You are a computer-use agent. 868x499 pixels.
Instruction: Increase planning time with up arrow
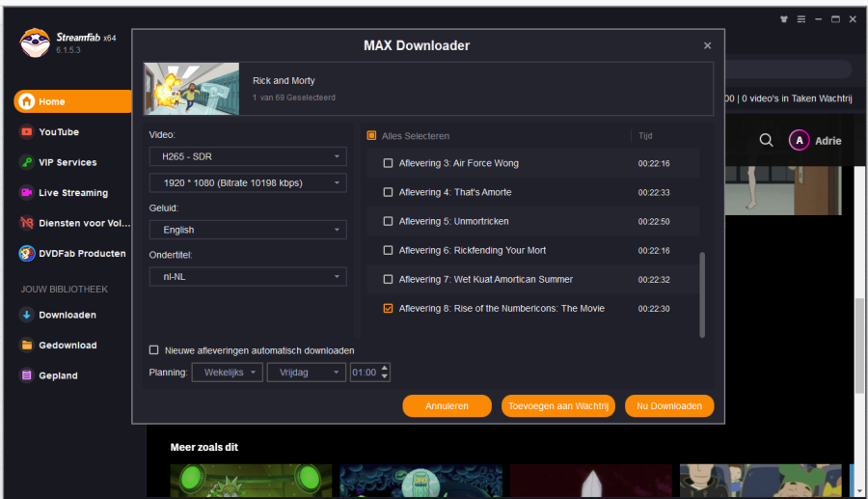pos(385,368)
